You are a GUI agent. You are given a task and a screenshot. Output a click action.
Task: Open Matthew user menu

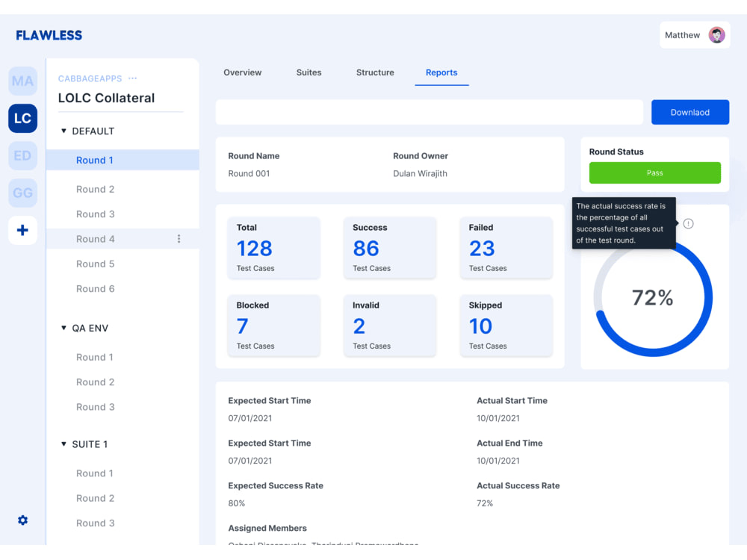pos(695,35)
